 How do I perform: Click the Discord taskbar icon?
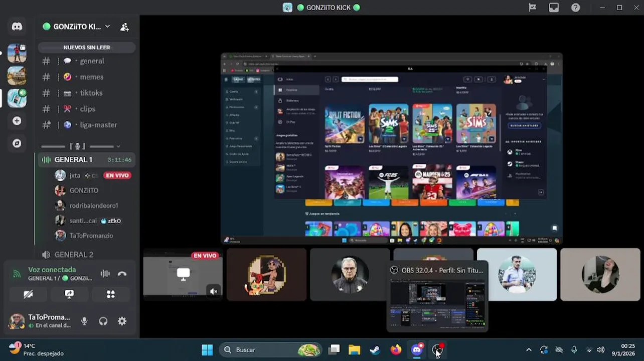click(417, 350)
